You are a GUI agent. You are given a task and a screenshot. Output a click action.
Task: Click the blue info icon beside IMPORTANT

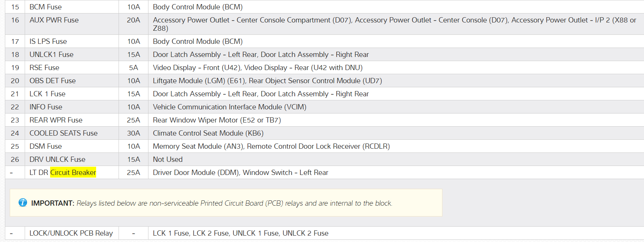(x=23, y=203)
